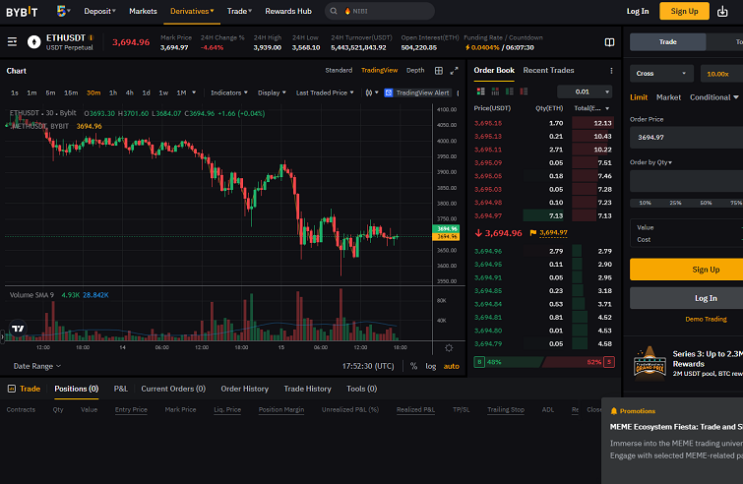Toggle the auto scale option

[x=451, y=366]
